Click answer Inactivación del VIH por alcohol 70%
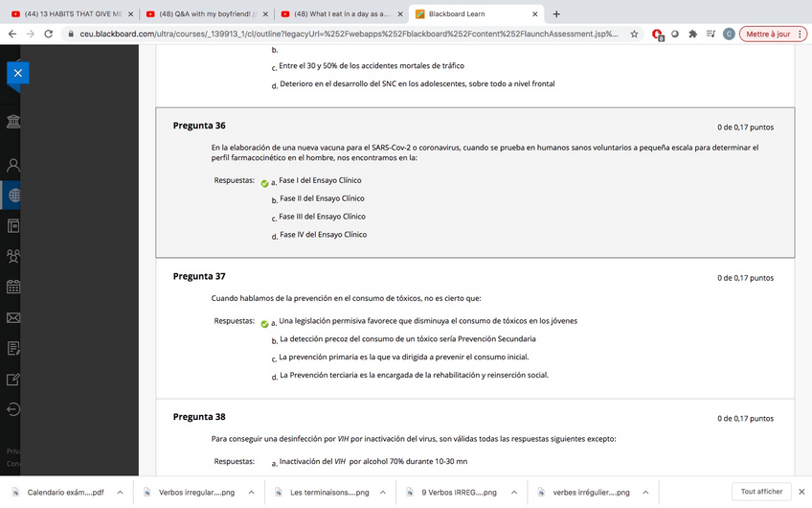This screenshot has height=508, width=812. (x=373, y=461)
